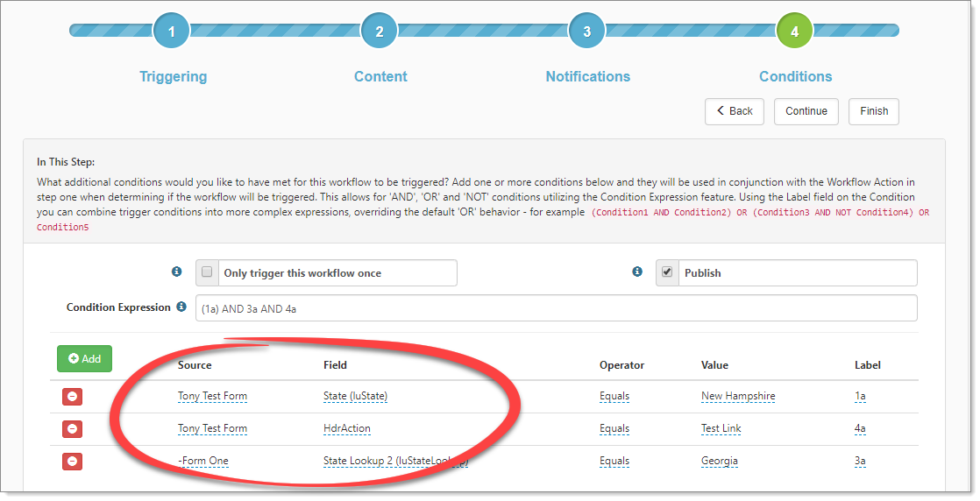Switch to Notifications step label

pyautogui.click(x=587, y=76)
